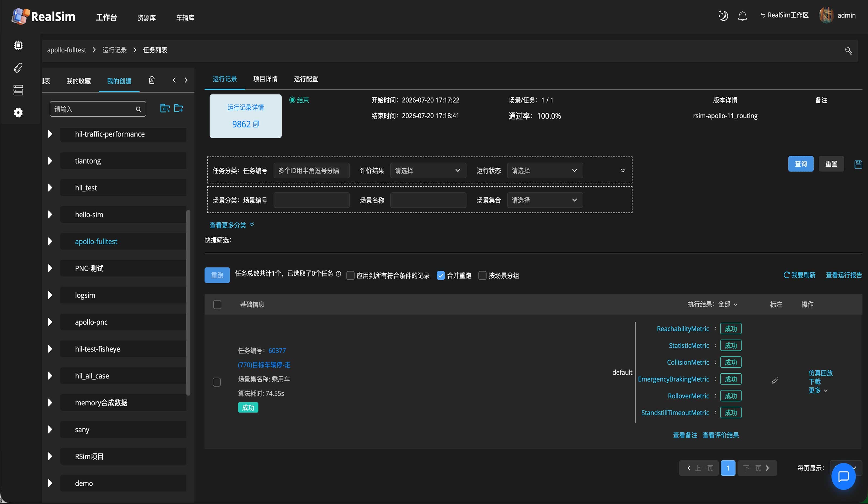Open the settings gear in left sidebar

point(18,112)
